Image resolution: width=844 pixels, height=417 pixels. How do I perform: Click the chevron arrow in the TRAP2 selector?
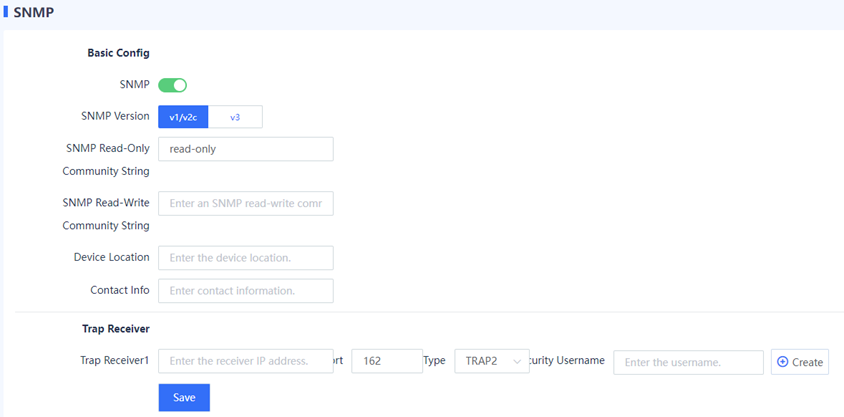(x=517, y=362)
